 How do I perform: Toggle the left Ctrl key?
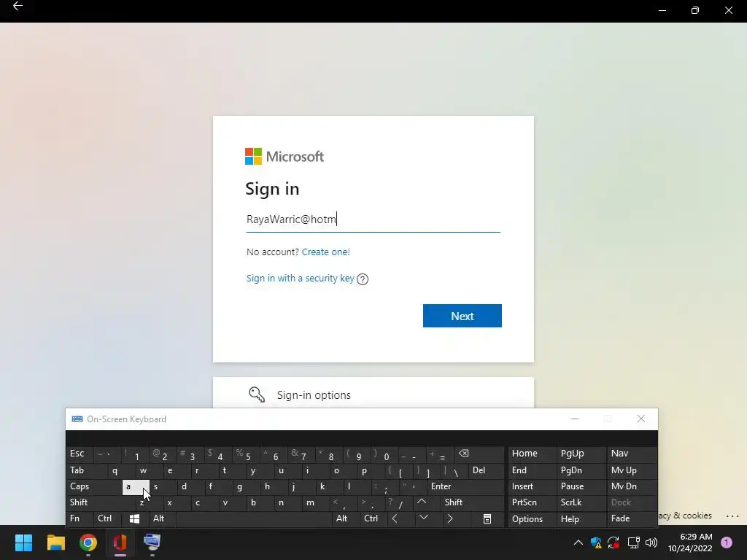tap(108, 518)
